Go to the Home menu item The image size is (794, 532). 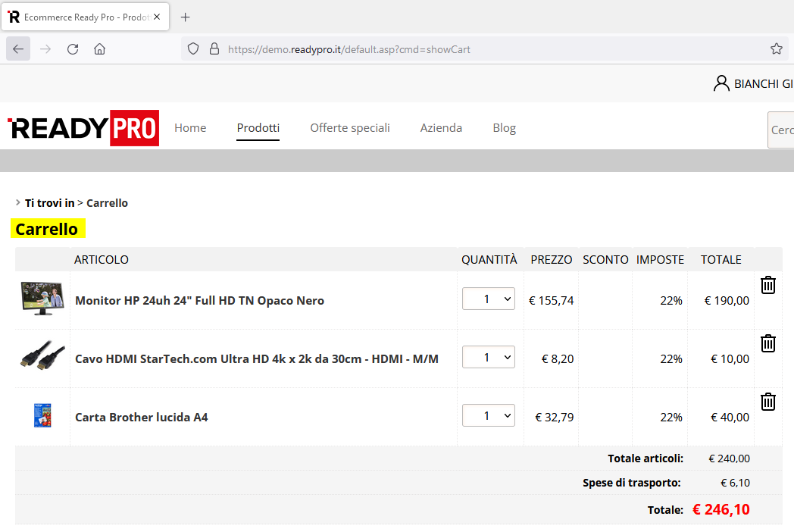click(190, 127)
